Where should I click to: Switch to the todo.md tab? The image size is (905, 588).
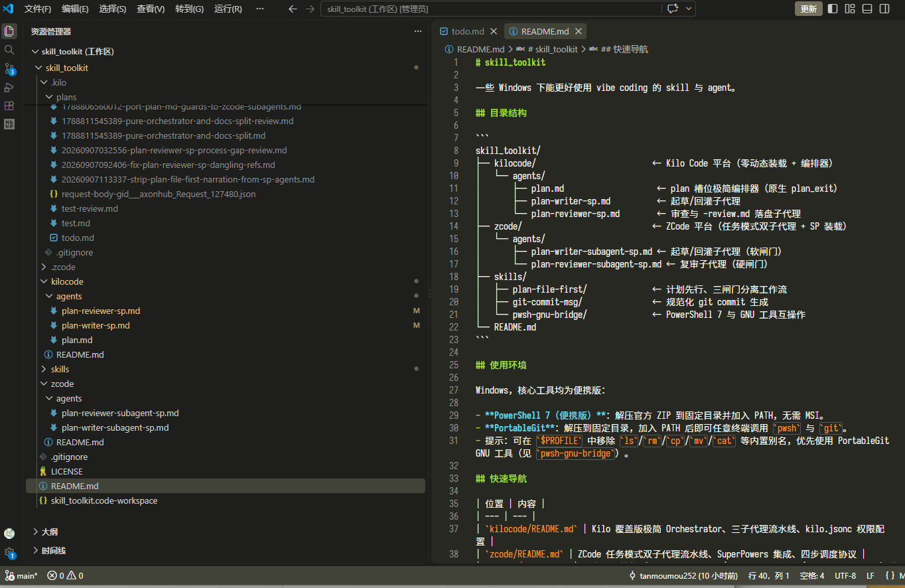(x=468, y=31)
